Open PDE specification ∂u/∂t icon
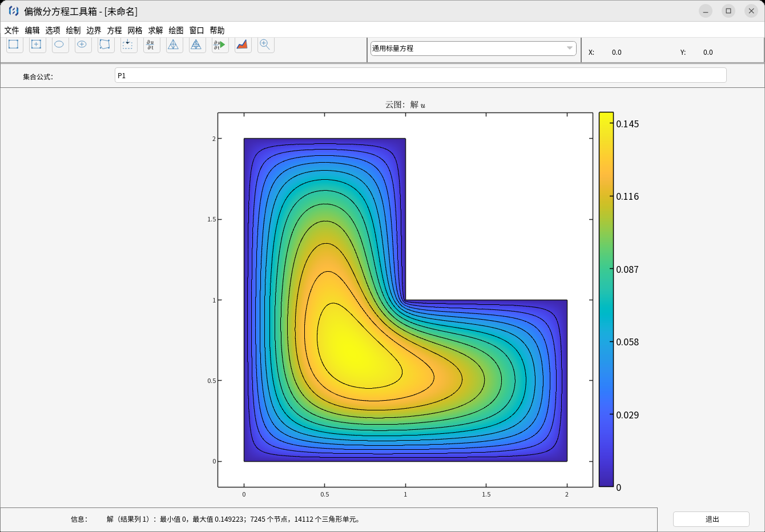The width and height of the screenshot is (765, 532). (151, 45)
